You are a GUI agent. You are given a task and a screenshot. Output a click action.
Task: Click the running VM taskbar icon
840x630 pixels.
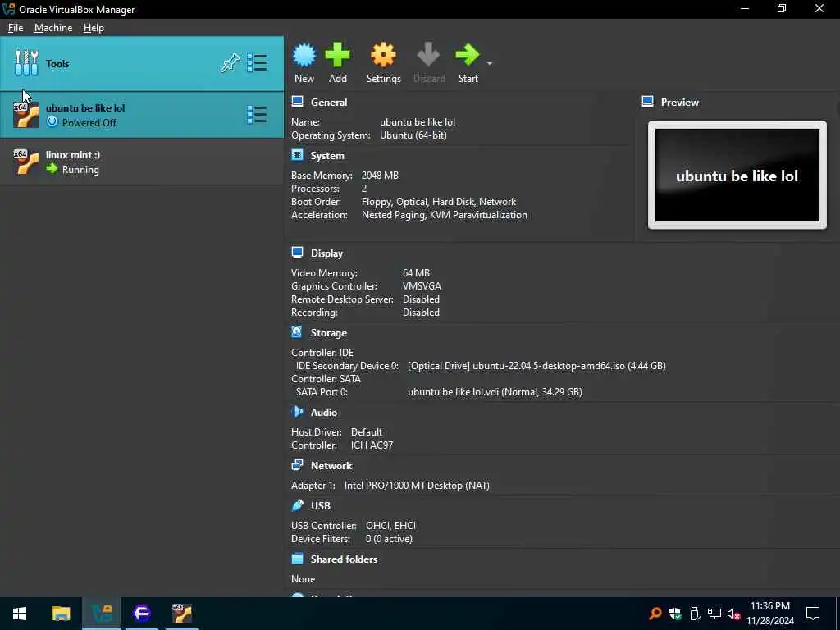pyautogui.click(x=182, y=614)
